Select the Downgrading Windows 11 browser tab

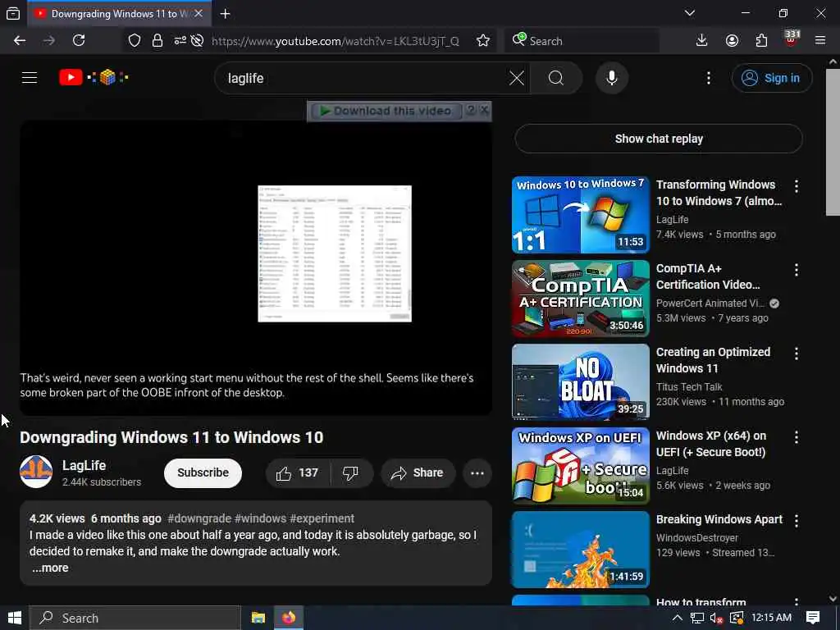tap(118, 14)
